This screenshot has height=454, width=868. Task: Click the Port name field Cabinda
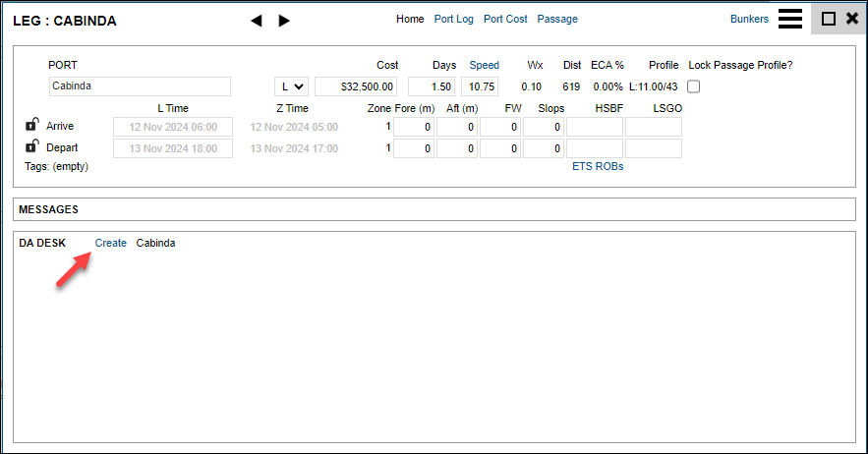tap(140, 86)
